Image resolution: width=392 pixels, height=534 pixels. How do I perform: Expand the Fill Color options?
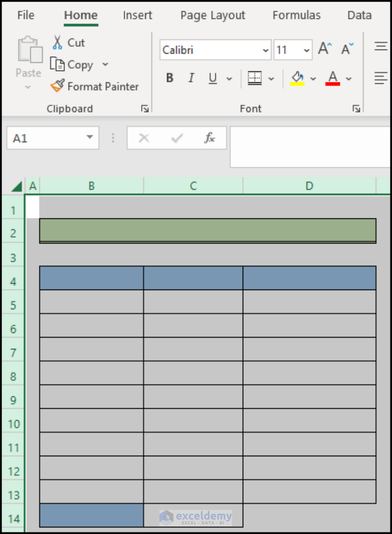pos(313,78)
